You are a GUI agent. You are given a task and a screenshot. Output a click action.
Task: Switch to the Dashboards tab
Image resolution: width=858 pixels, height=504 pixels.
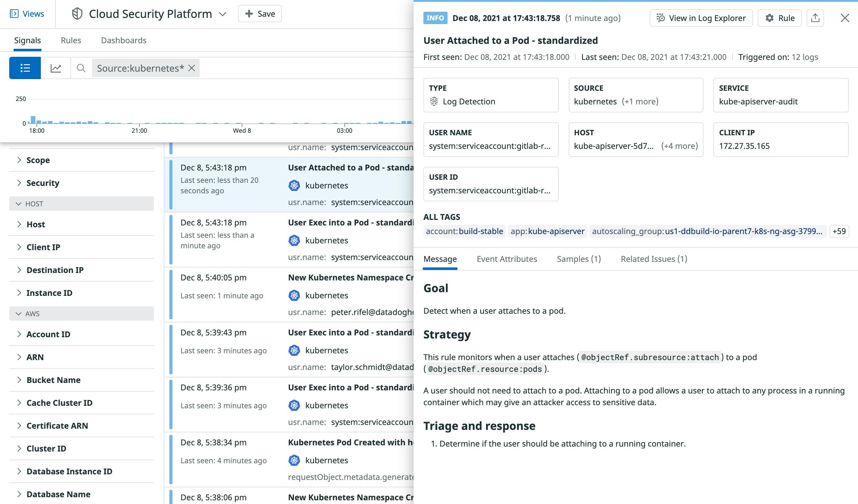tap(124, 40)
